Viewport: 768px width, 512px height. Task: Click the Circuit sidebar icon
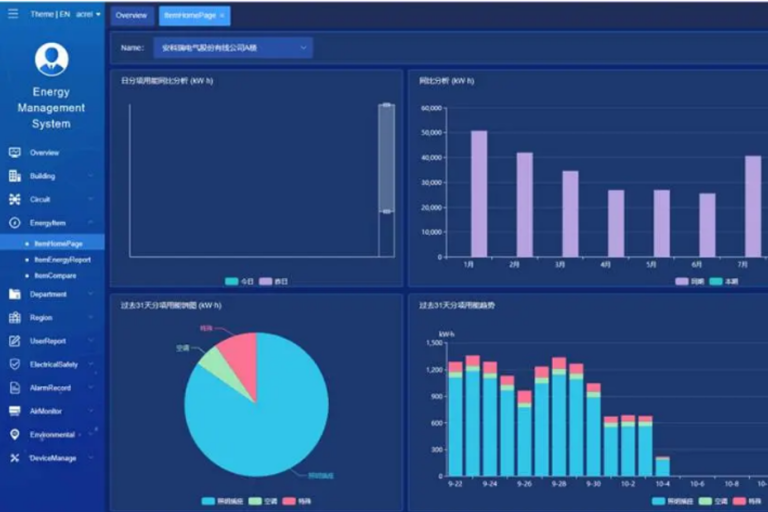14,199
